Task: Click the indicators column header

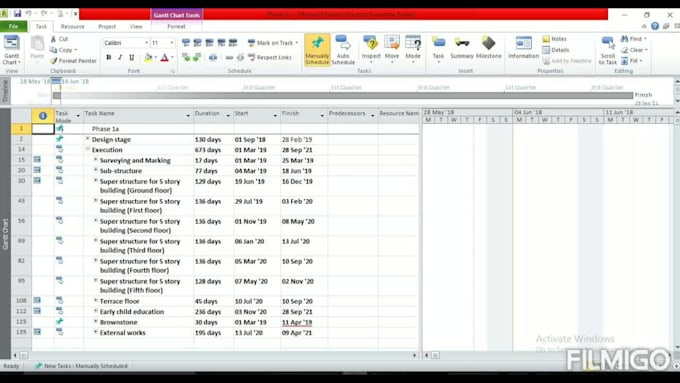Action: pos(42,116)
